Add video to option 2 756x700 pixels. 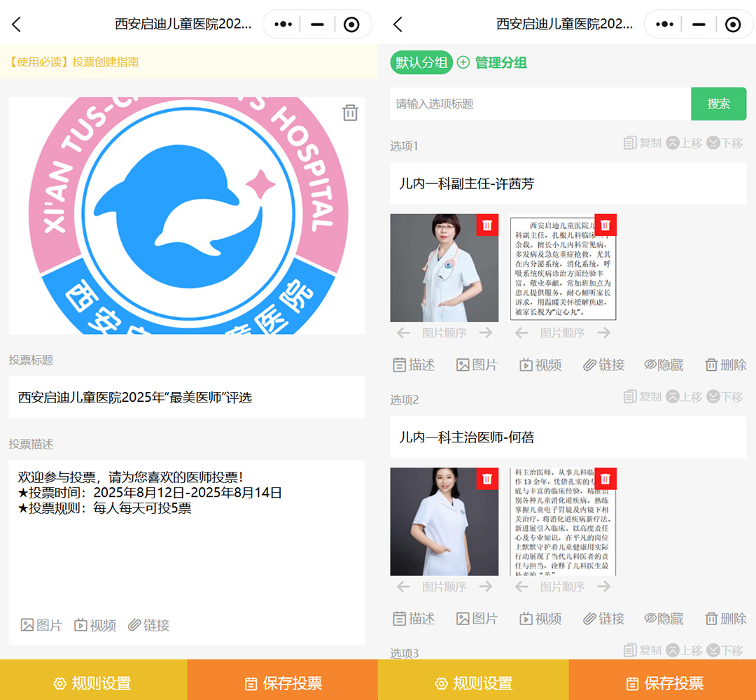point(540,619)
